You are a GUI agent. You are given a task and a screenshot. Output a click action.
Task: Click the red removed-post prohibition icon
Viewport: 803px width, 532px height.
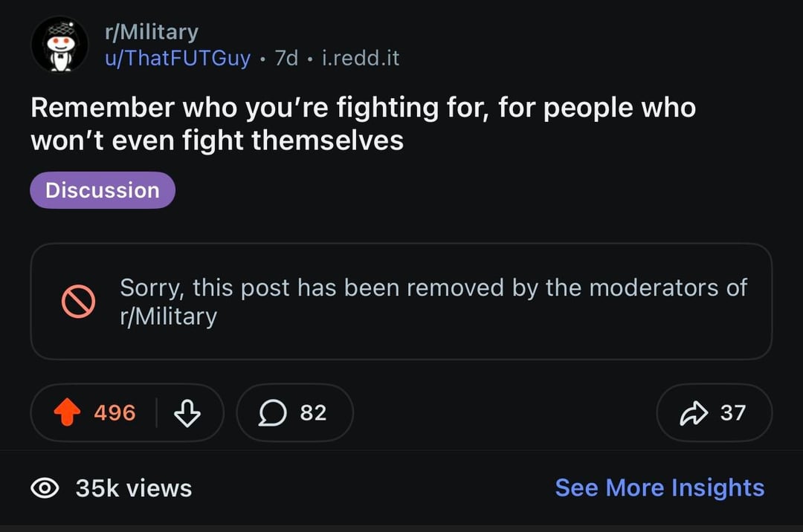click(x=78, y=301)
